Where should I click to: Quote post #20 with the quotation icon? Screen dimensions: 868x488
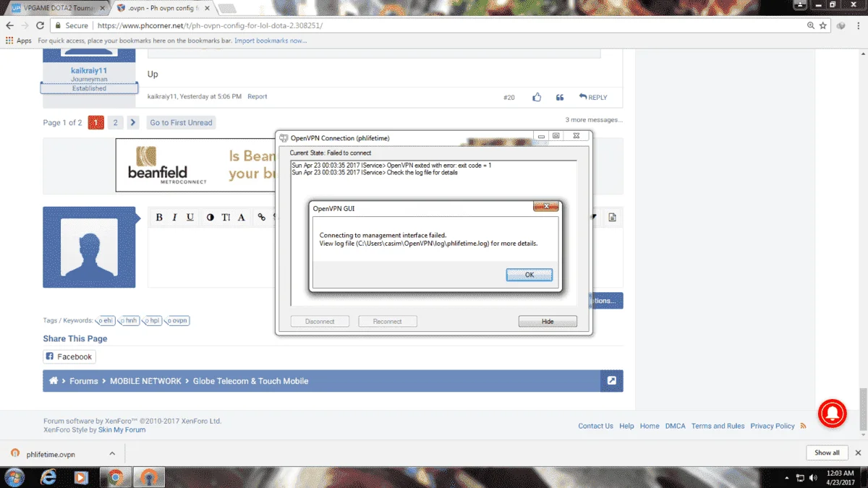[x=560, y=97]
